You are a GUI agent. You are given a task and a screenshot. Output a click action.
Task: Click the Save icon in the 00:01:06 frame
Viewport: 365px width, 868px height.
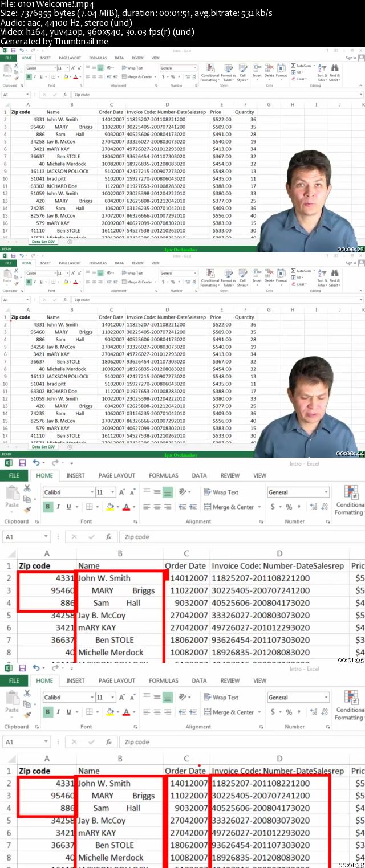click(x=22, y=463)
